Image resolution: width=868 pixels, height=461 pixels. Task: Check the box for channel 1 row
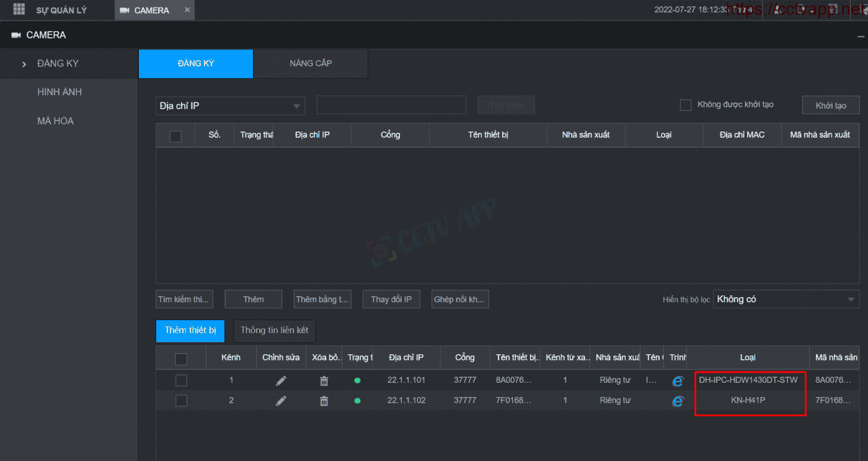[181, 380]
